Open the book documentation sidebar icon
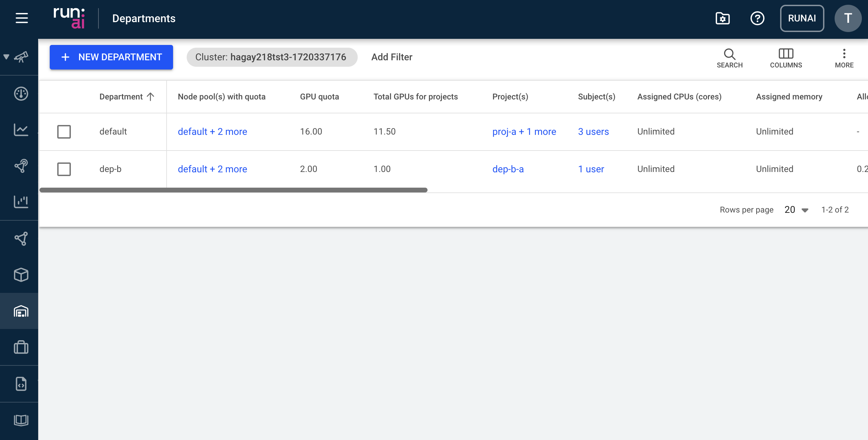Image resolution: width=868 pixels, height=440 pixels. (x=21, y=420)
